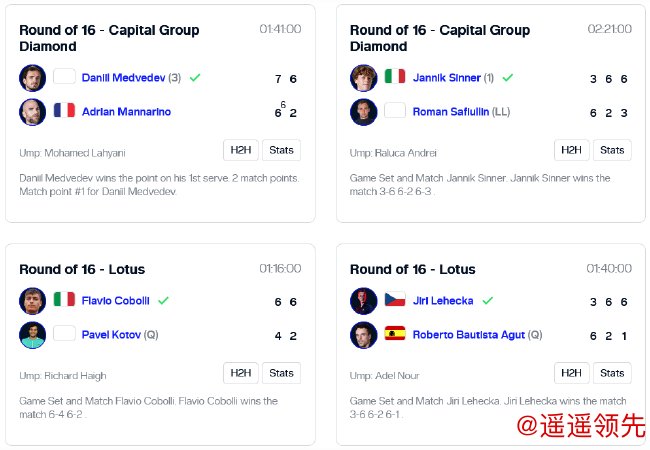
Task: Click Adrian Mannarino's player photo
Action: [x=33, y=112]
